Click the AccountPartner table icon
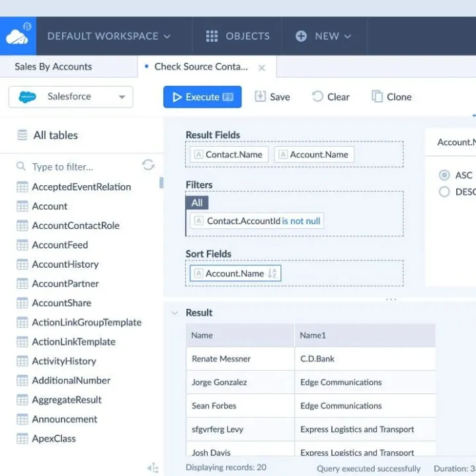Viewport: 476px width, 476px height. [x=22, y=284]
